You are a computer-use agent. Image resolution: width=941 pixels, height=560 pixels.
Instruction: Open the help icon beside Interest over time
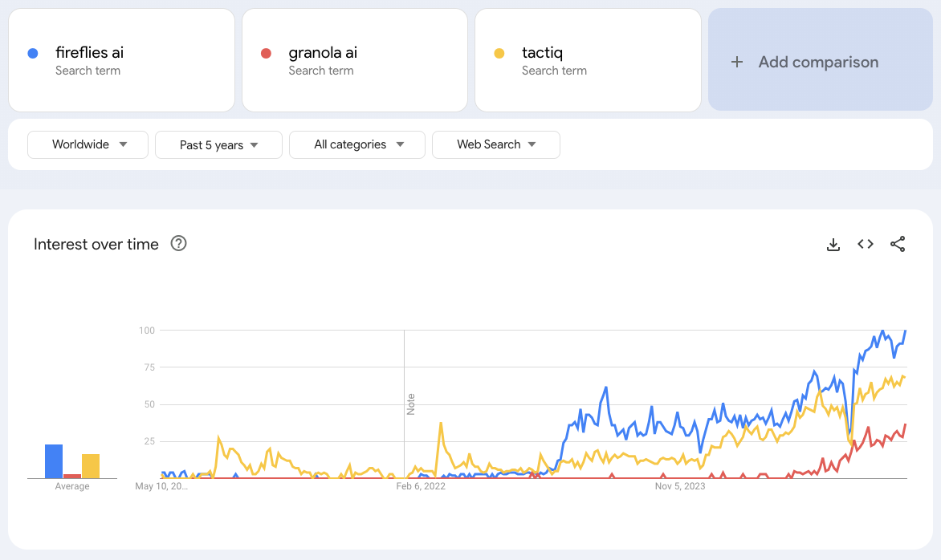click(179, 244)
